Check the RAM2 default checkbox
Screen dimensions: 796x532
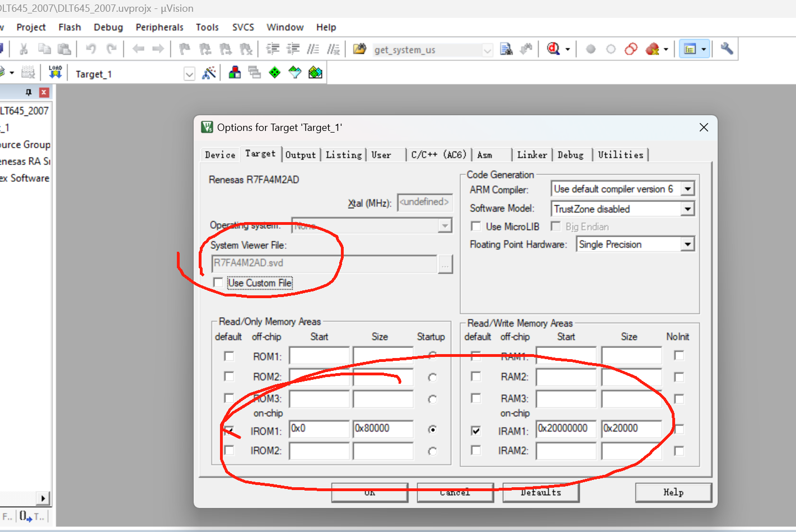(476, 376)
